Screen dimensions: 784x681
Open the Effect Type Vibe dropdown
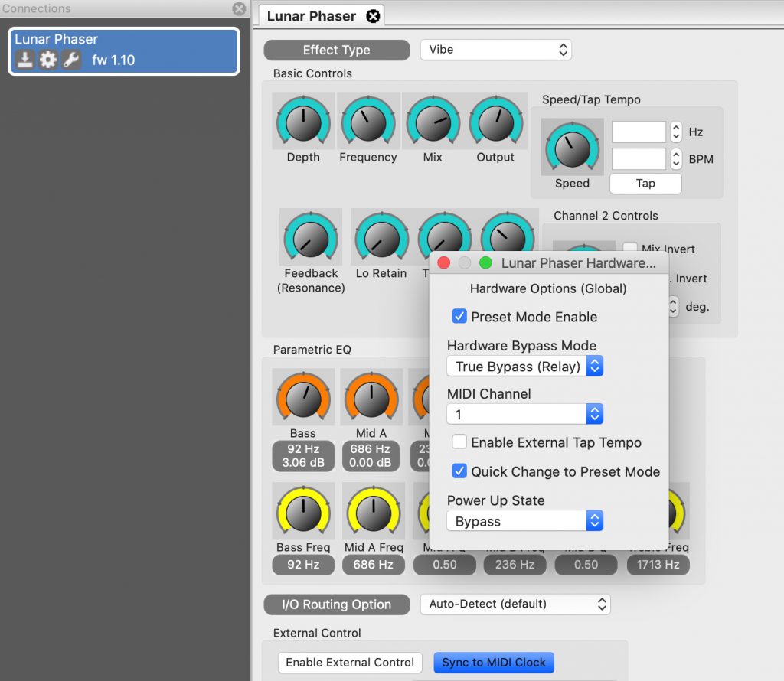(x=495, y=50)
